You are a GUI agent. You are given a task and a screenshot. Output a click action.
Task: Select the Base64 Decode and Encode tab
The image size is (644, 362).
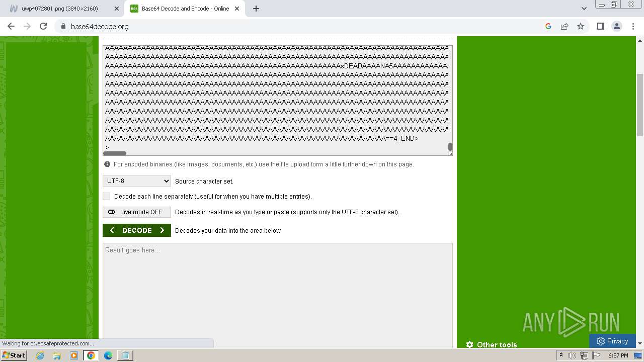(185, 9)
